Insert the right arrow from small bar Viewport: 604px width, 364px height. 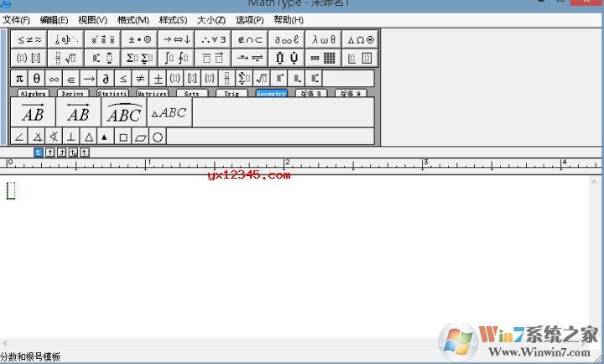tap(89, 79)
